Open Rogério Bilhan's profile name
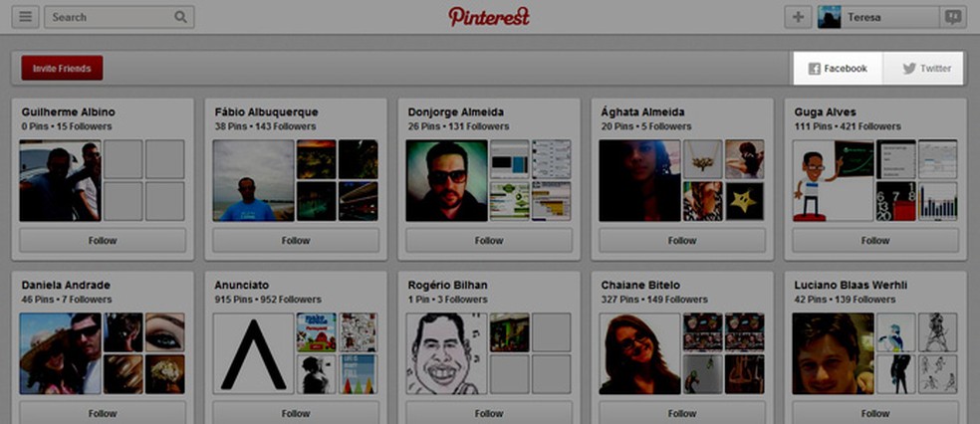Viewport: 980px width, 424px height. click(x=447, y=286)
